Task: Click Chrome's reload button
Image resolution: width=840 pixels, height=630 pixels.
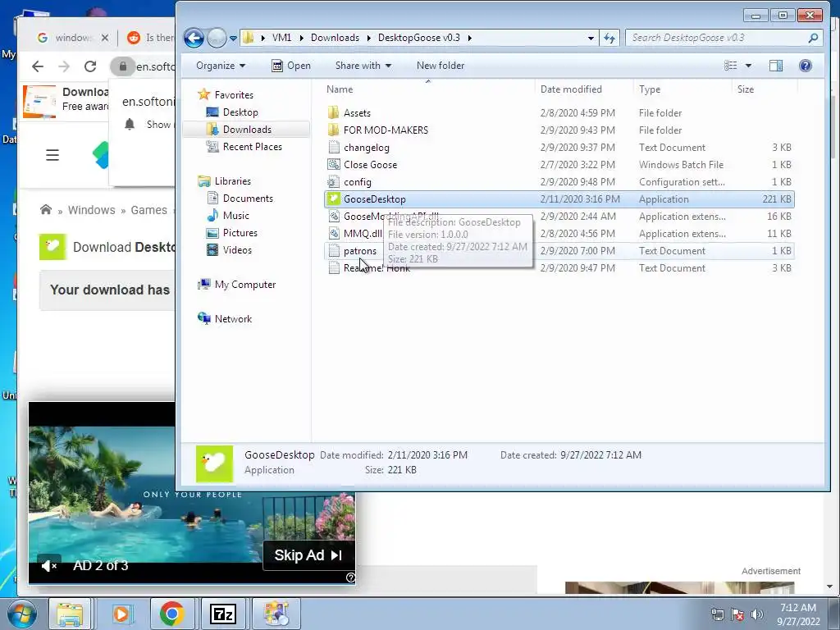Action: pyautogui.click(x=90, y=66)
